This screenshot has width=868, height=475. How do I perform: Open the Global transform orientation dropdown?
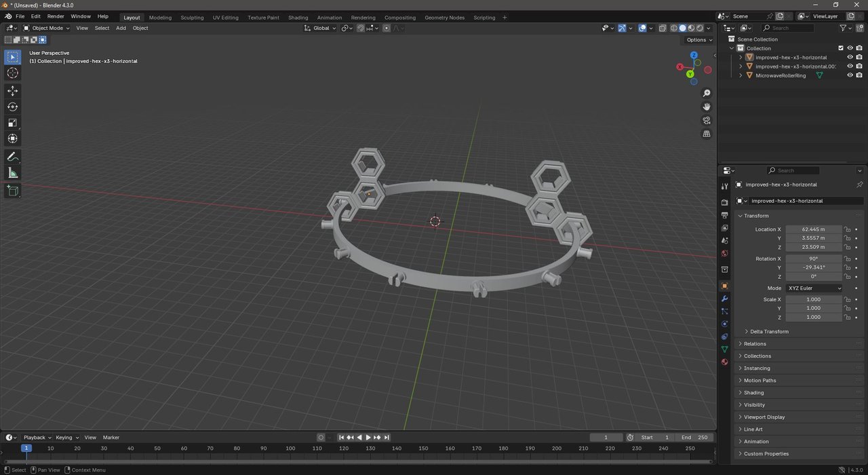(319, 28)
